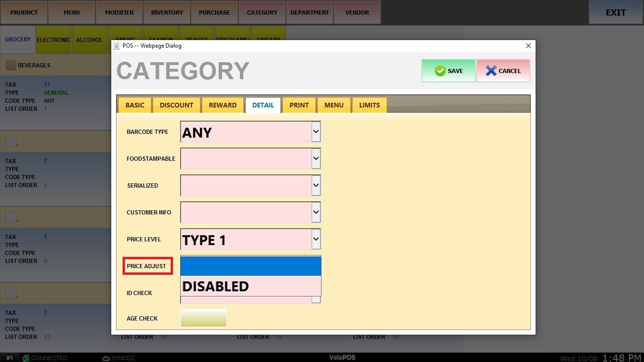Click the Synced cloud icon
This screenshot has width=644, height=362.
tap(106, 358)
